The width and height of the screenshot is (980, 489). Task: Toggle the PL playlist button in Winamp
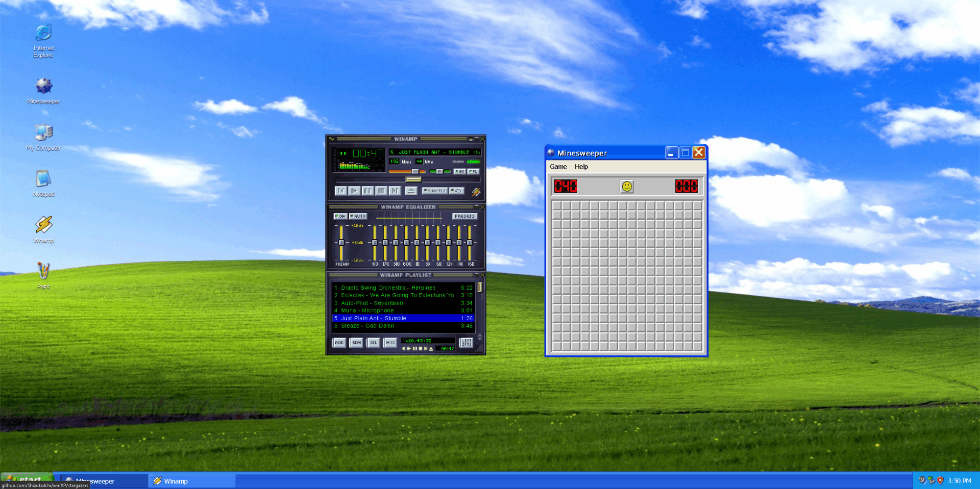(473, 172)
